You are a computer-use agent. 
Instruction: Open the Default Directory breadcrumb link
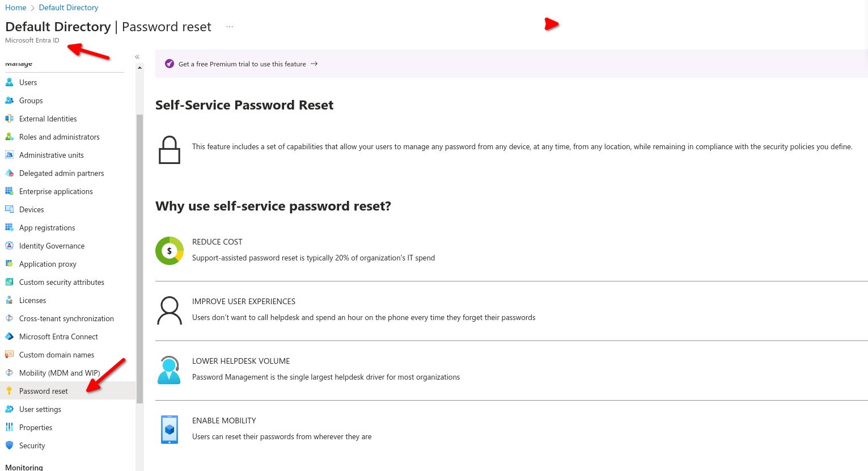tap(69, 7)
